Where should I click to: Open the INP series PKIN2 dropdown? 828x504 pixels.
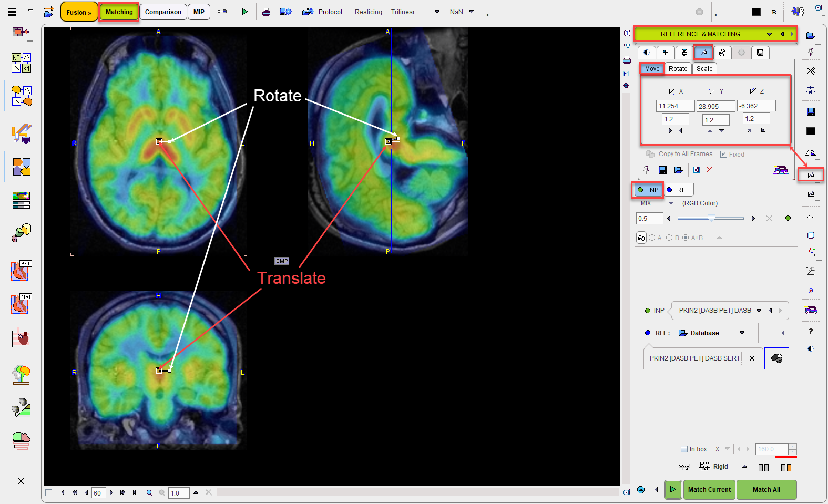click(x=759, y=311)
